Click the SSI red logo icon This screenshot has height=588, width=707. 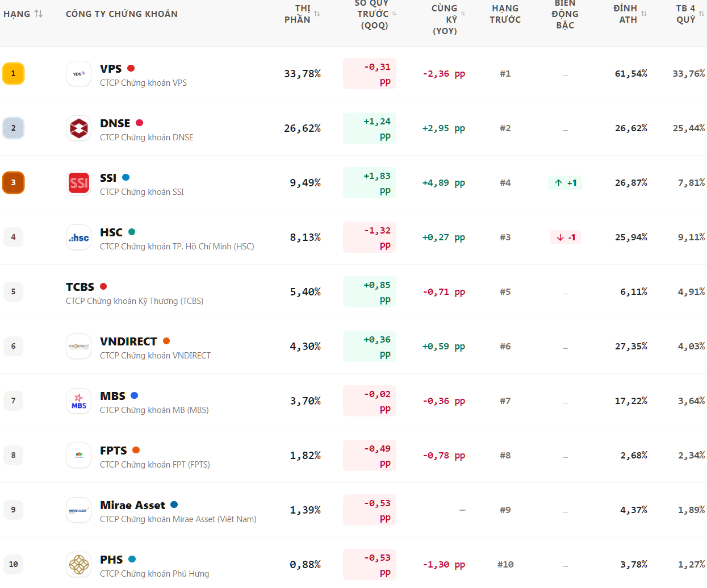tap(78, 183)
